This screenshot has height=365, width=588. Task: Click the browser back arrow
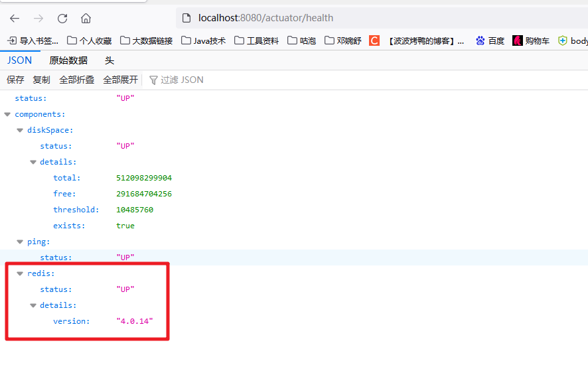(x=15, y=18)
